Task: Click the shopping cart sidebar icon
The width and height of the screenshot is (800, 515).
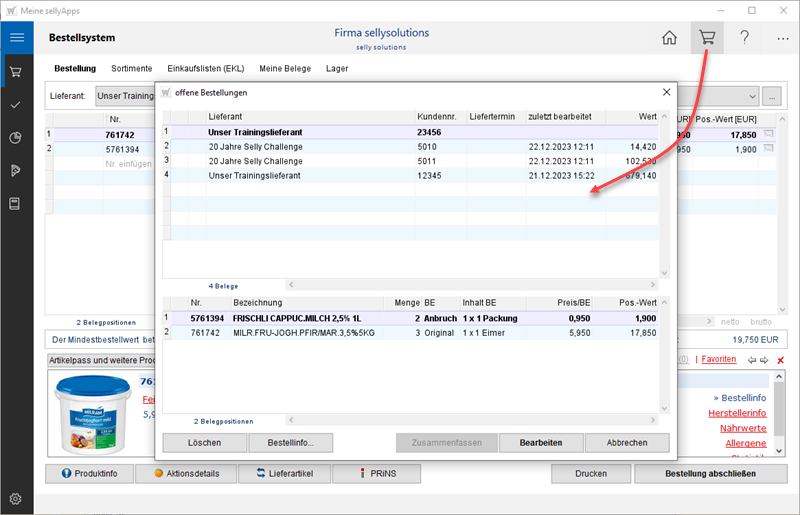Action: click(x=16, y=72)
